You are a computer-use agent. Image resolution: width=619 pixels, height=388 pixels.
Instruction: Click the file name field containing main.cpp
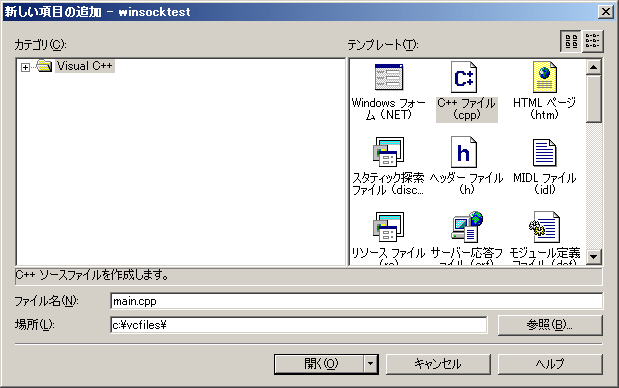(x=356, y=301)
